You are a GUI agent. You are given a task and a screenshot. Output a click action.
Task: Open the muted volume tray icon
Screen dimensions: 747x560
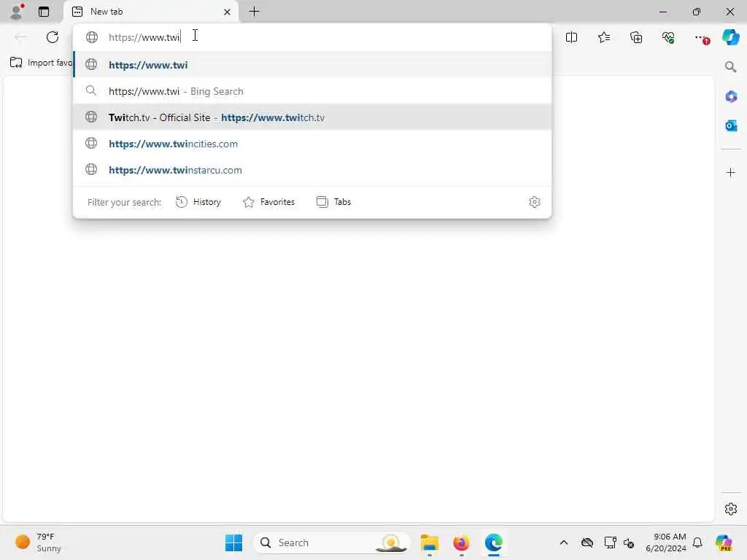pos(629,542)
